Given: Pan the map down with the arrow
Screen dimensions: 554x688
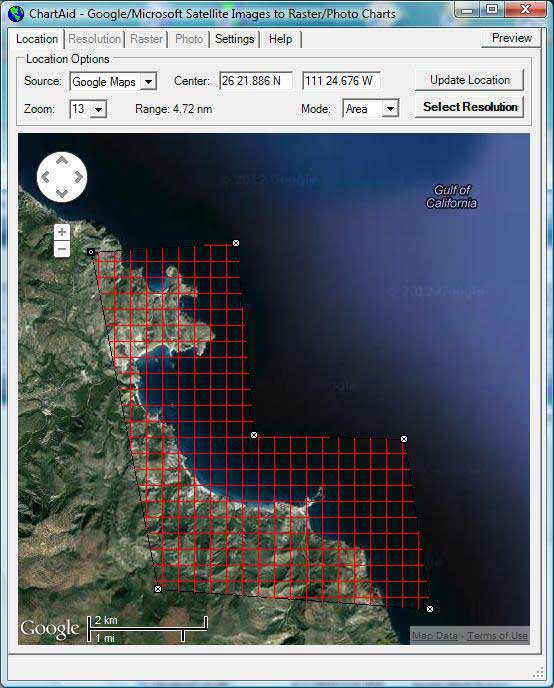Looking at the screenshot, I should (x=62, y=194).
